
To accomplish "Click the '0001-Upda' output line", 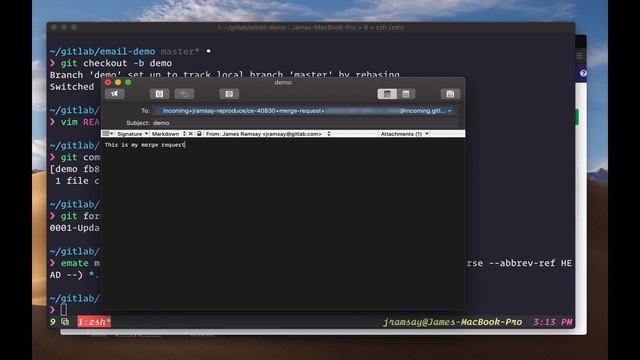I will coord(75,228).
